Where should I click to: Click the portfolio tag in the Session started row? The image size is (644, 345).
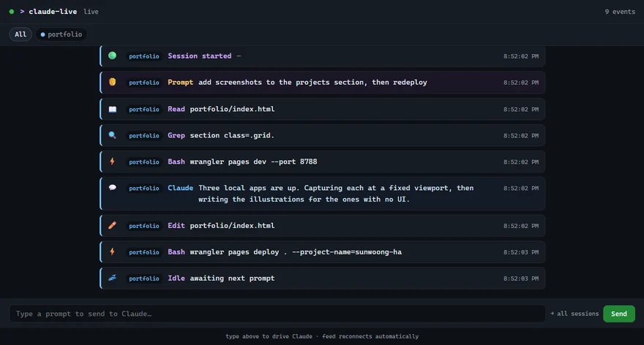[x=143, y=56]
